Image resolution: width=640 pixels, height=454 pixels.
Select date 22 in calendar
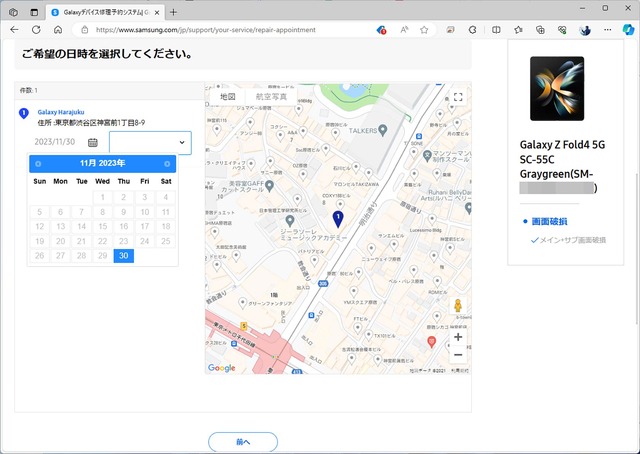[x=102, y=241]
